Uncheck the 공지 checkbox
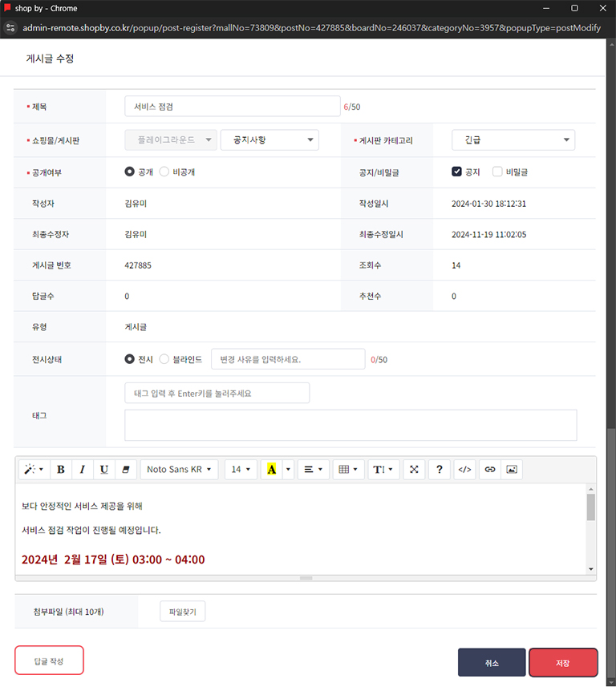Image resolution: width=616 pixels, height=687 pixels. 456,172
